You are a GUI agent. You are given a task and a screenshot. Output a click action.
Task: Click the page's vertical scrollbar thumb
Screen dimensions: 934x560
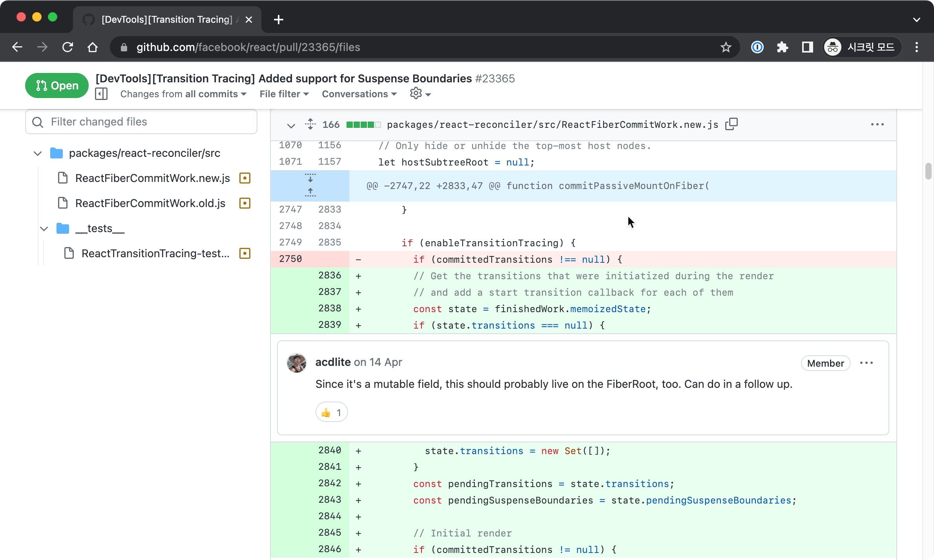pos(928,171)
